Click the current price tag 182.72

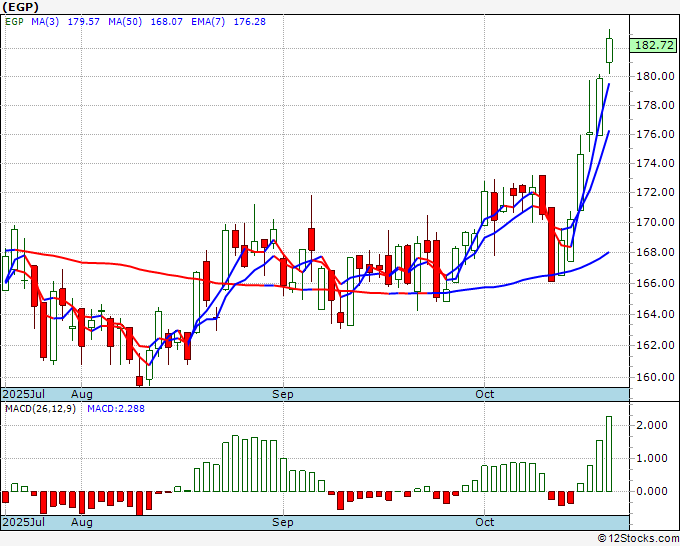[653, 45]
